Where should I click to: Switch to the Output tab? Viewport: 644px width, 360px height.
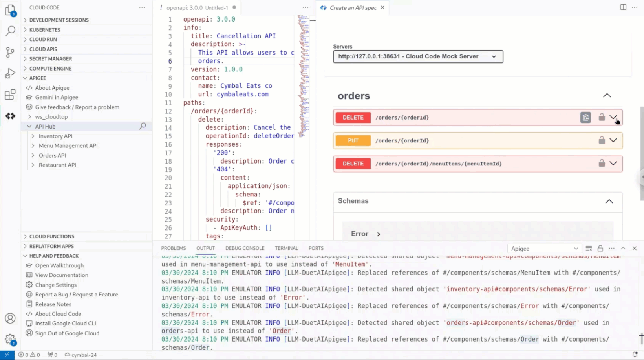[x=205, y=248]
